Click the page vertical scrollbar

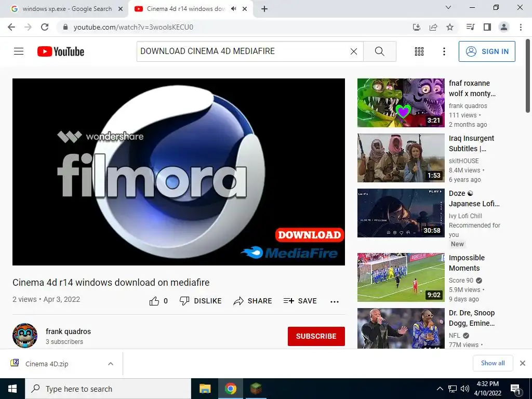528,76
